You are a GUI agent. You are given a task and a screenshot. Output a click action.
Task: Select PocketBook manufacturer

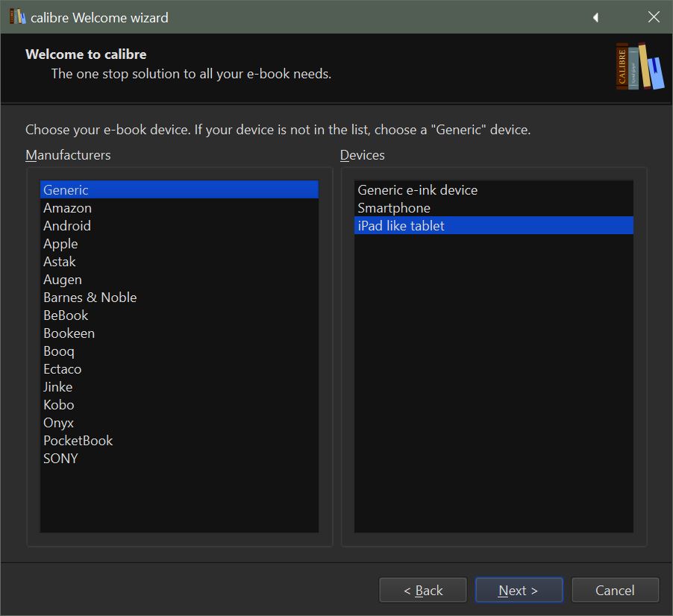(x=179, y=441)
